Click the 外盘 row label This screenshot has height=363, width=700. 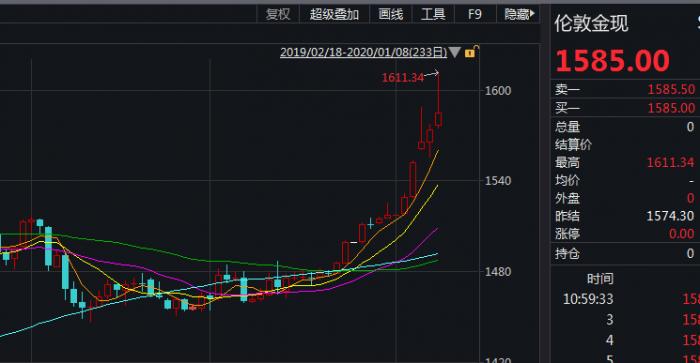tap(567, 198)
